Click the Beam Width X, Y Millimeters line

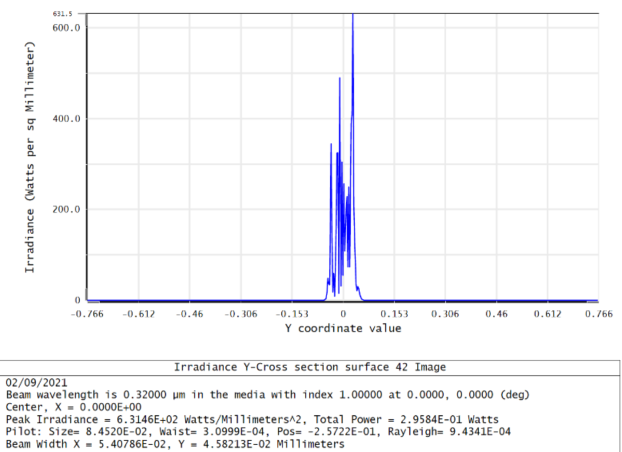[x=175, y=444]
